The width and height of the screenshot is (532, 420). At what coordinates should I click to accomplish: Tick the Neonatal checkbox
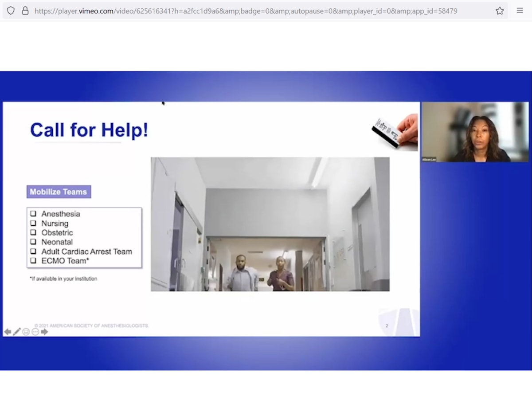[x=33, y=242]
